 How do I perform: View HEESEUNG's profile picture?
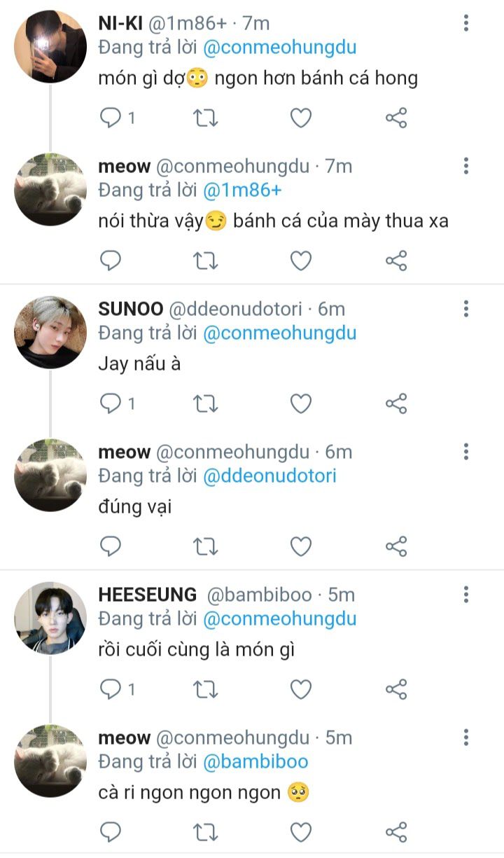pyautogui.click(x=50, y=618)
